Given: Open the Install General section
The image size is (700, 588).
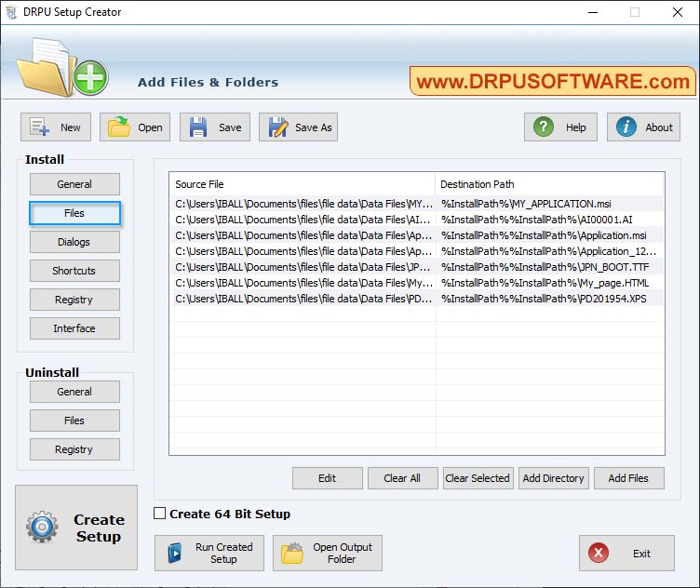Looking at the screenshot, I should pyautogui.click(x=74, y=184).
